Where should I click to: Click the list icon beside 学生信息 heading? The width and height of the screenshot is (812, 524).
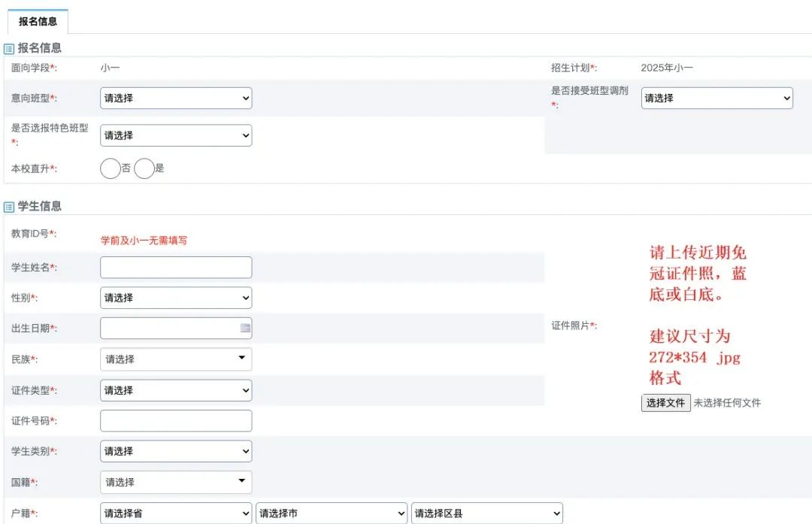[x=9, y=207]
